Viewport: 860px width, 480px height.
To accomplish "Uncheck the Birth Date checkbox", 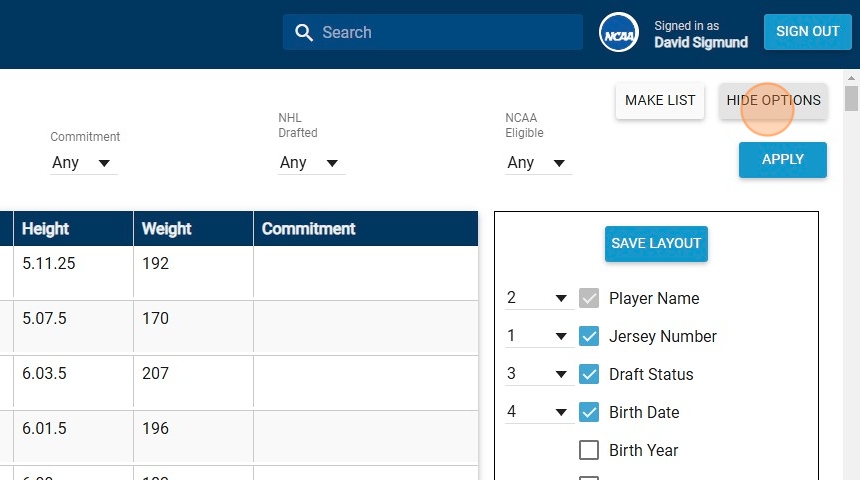I will 589,413.
